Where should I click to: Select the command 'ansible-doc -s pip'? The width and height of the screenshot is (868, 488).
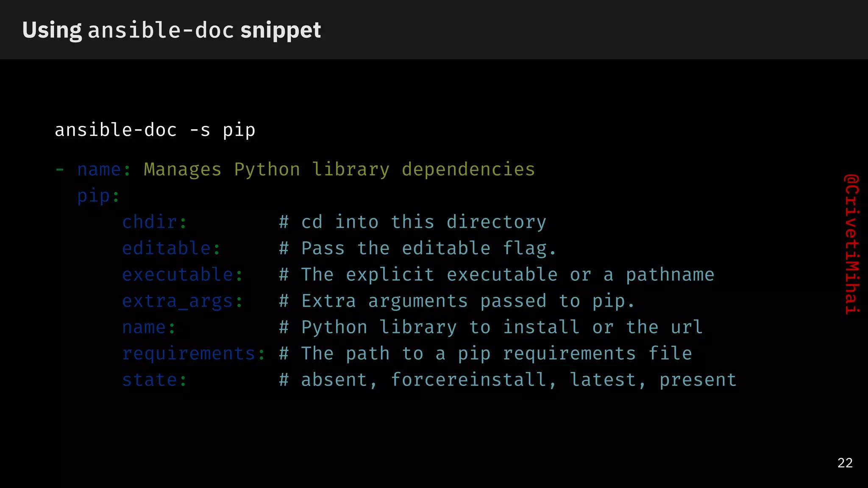click(x=155, y=130)
